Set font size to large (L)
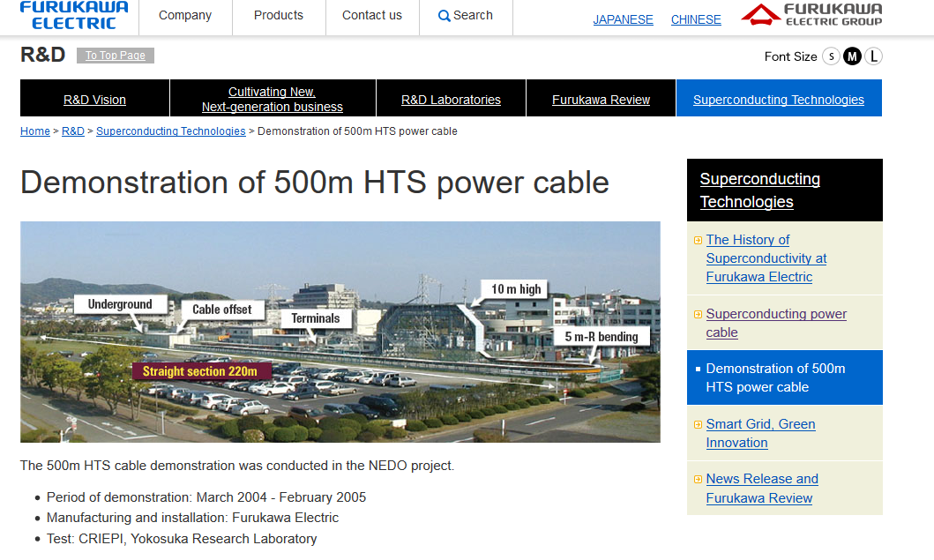934x560 pixels. 873,56
